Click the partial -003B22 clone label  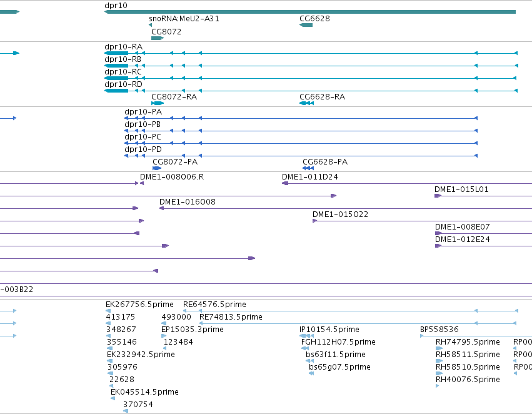[x=17, y=290]
